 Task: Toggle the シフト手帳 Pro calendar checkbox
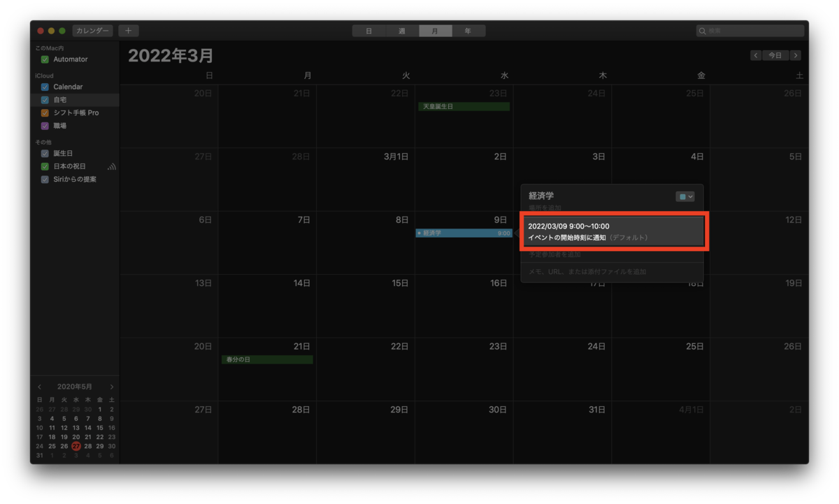[45, 113]
